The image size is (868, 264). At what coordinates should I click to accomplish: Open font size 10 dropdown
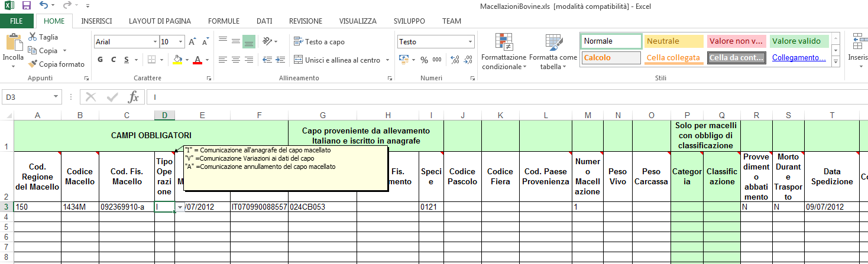[180, 42]
